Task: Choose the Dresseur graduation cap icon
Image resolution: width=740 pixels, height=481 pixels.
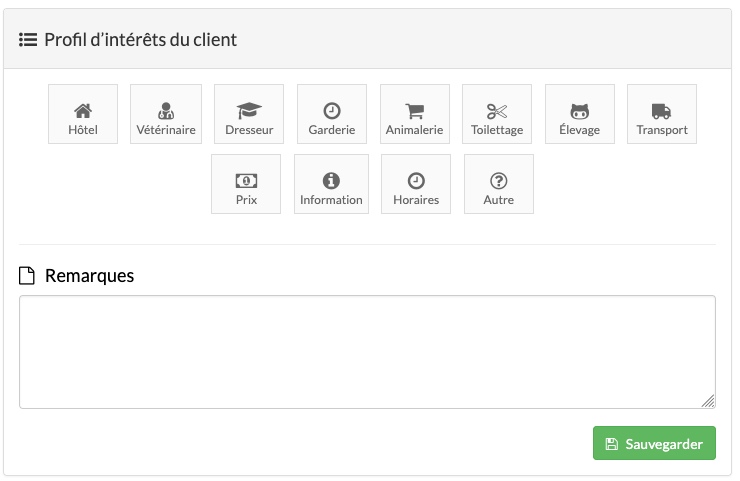Action: coord(249,111)
